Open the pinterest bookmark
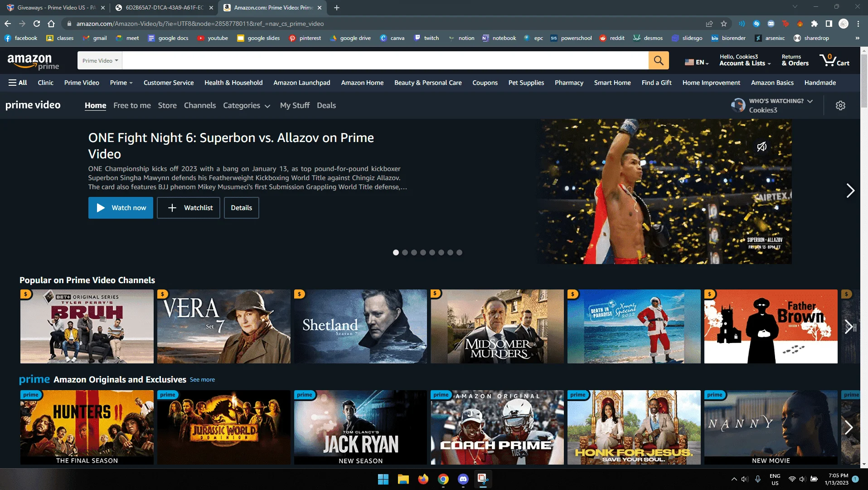 [305, 38]
